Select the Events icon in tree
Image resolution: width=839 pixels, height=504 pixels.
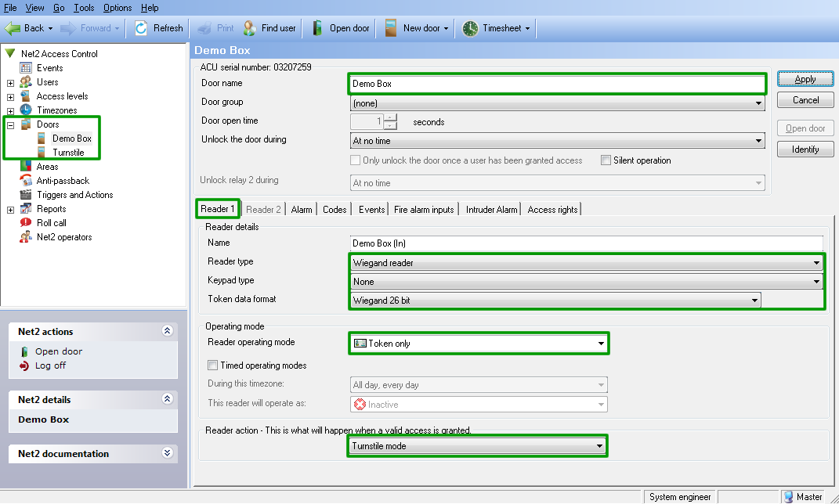coord(26,68)
